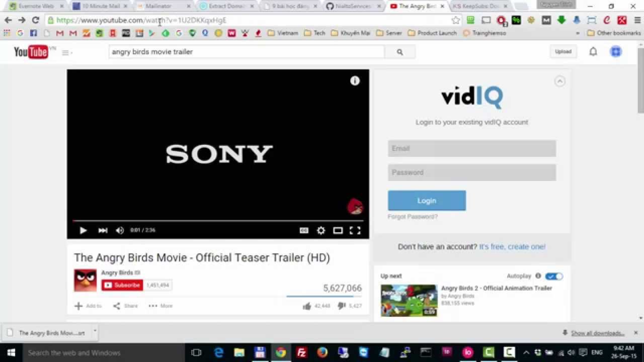Skip to the next video
644x362 pixels.
tap(103, 230)
